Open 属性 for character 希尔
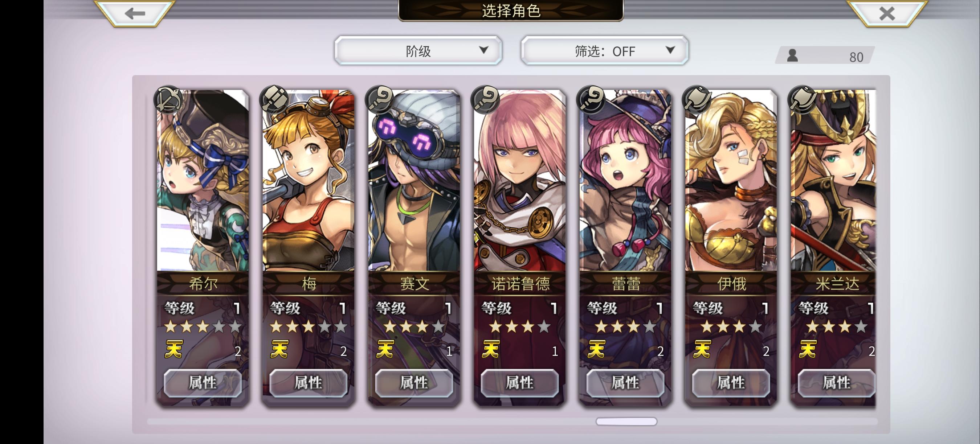The image size is (980, 444). coord(203,383)
